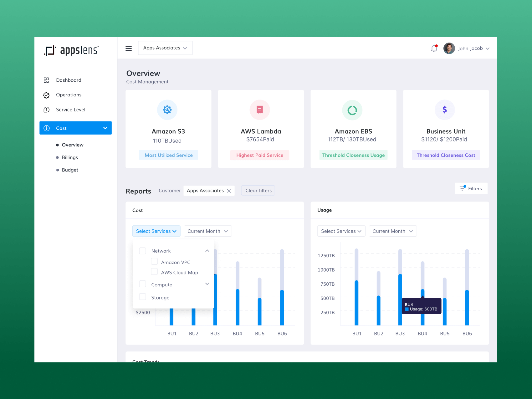The height and width of the screenshot is (399, 532).
Task: Open the Apps Associates header dropdown
Action: coord(165,48)
